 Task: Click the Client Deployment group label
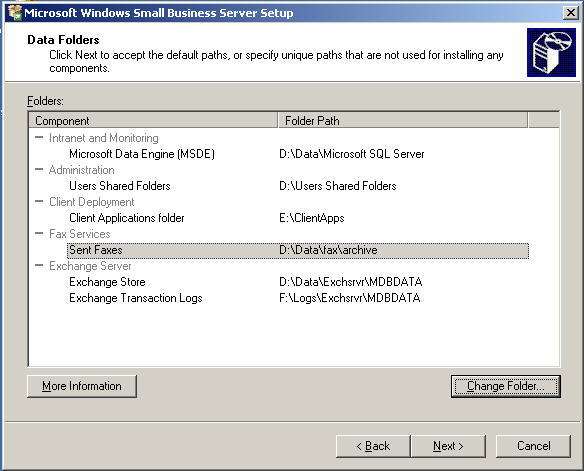(92, 202)
